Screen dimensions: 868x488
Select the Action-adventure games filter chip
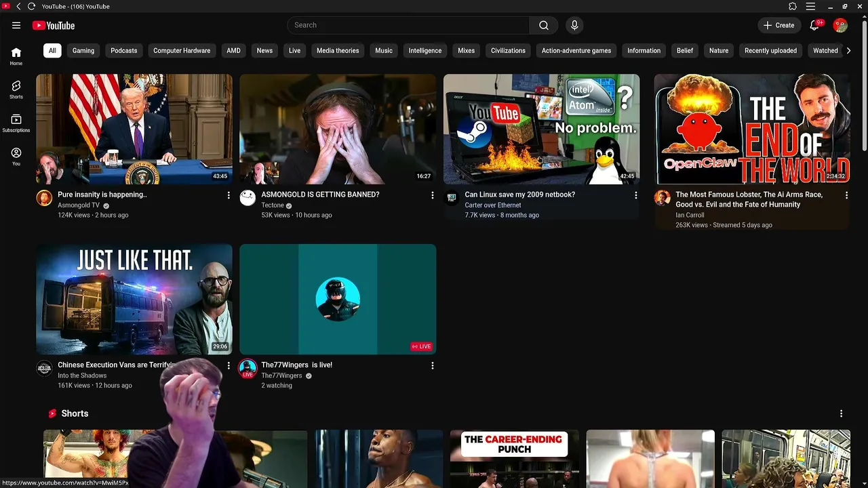[576, 51]
